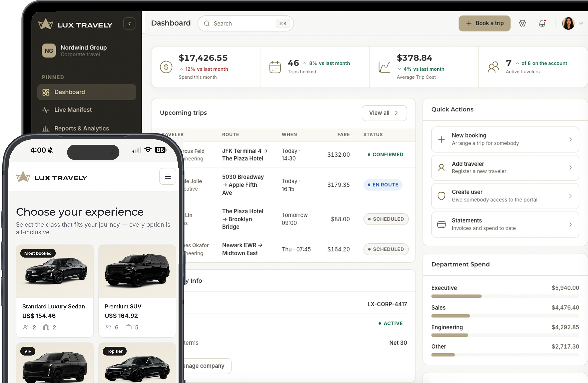The height and width of the screenshot is (383, 588).
Task: Click the Most booked tag
Action: 38,253
